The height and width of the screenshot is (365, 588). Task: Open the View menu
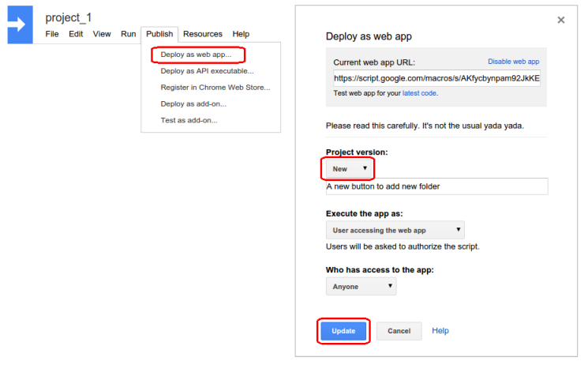click(102, 34)
